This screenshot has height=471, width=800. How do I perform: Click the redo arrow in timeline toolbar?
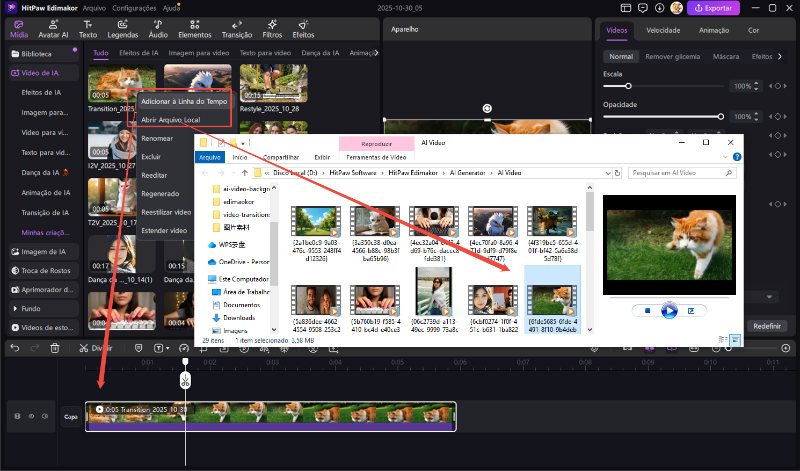click(x=35, y=348)
